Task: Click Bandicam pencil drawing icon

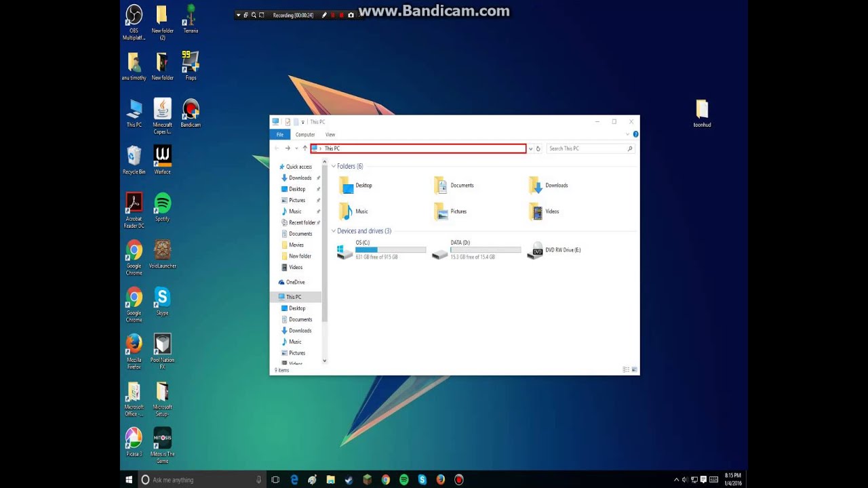Action: [x=324, y=15]
